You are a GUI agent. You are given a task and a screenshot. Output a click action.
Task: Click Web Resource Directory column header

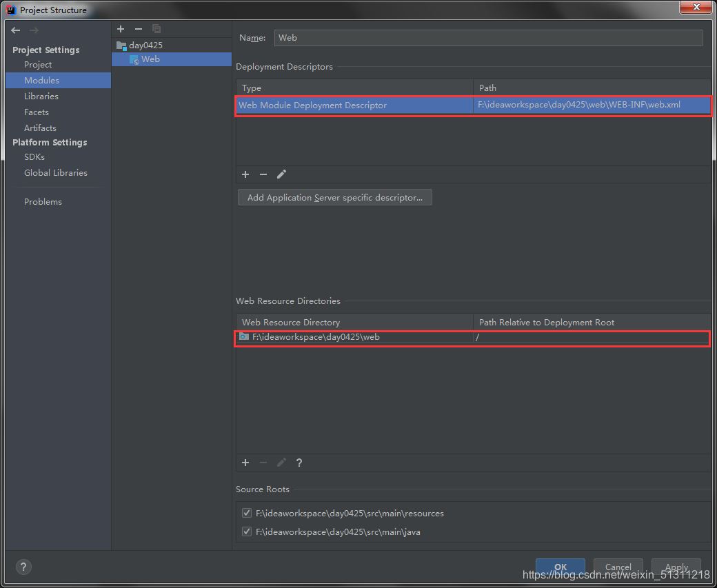pyautogui.click(x=354, y=323)
